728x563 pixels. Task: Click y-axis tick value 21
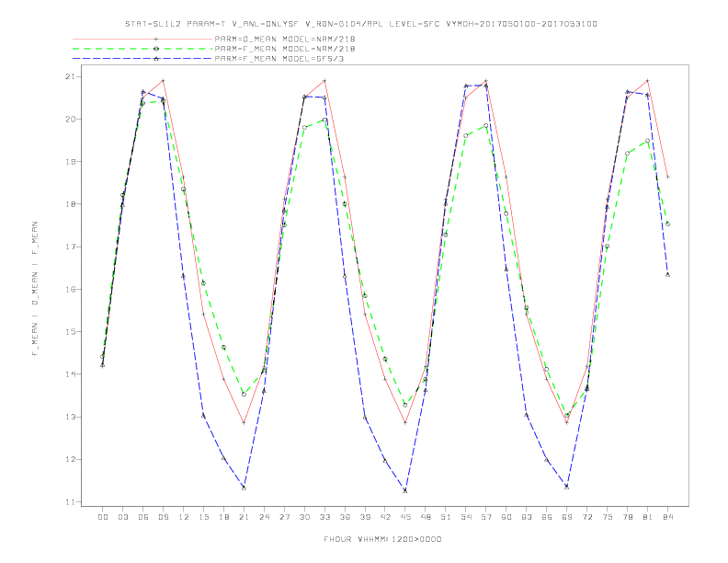tap(71, 76)
